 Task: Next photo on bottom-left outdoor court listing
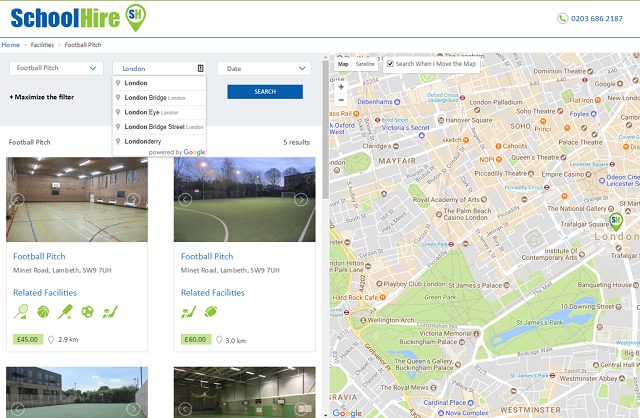click(x=133, y=409)
